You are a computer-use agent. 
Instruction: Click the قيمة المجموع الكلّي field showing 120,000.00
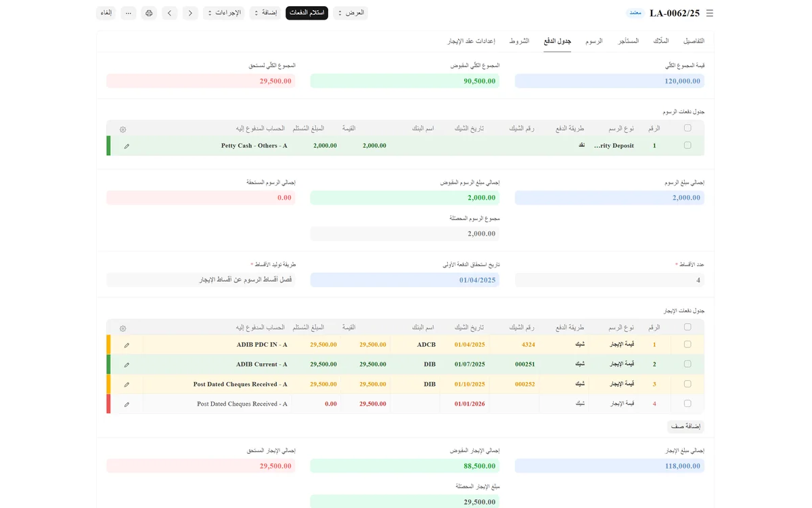pos(610,81)
